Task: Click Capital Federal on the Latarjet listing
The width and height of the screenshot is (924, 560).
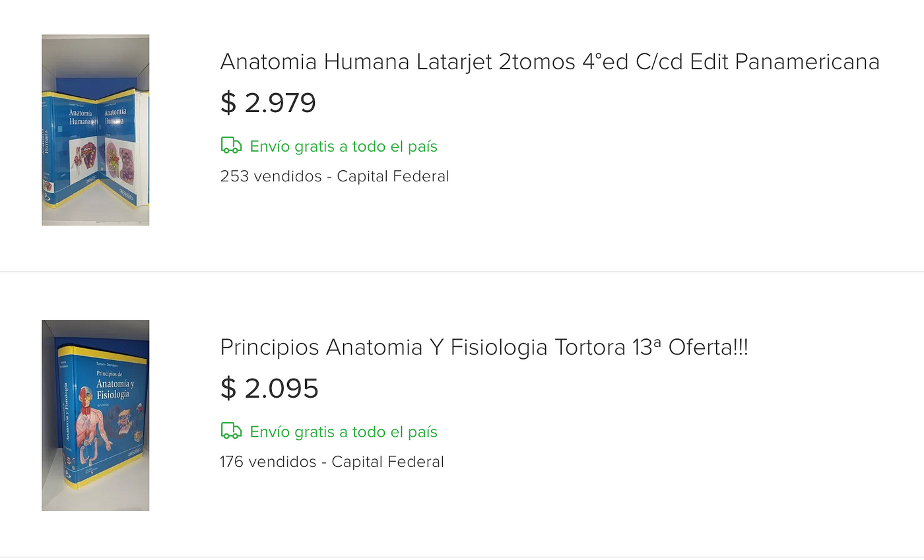Action: [393, 177]
